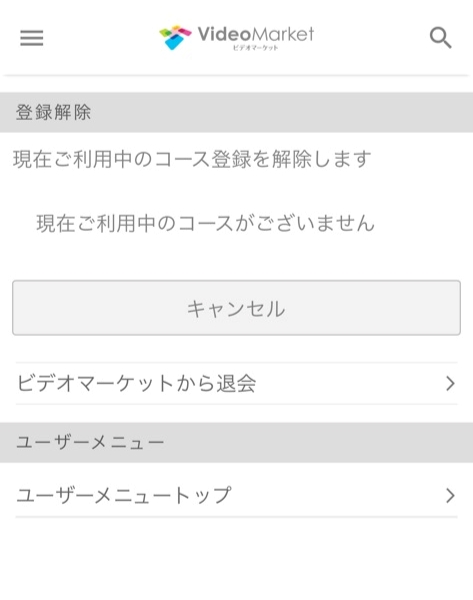This screenshot has width=473, height=600.
Task: Go to user menu top page
Action: [x=236, y=495]
